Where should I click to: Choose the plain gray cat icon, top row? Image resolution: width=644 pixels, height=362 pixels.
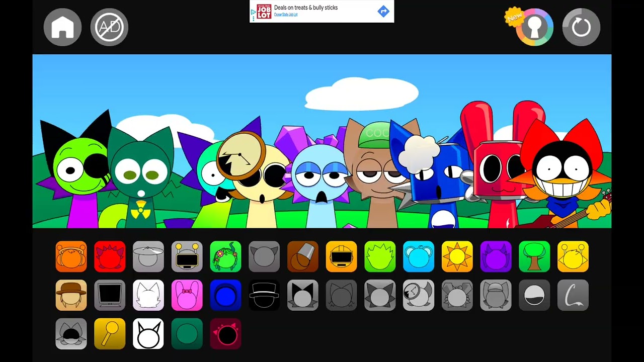[264, 256]
